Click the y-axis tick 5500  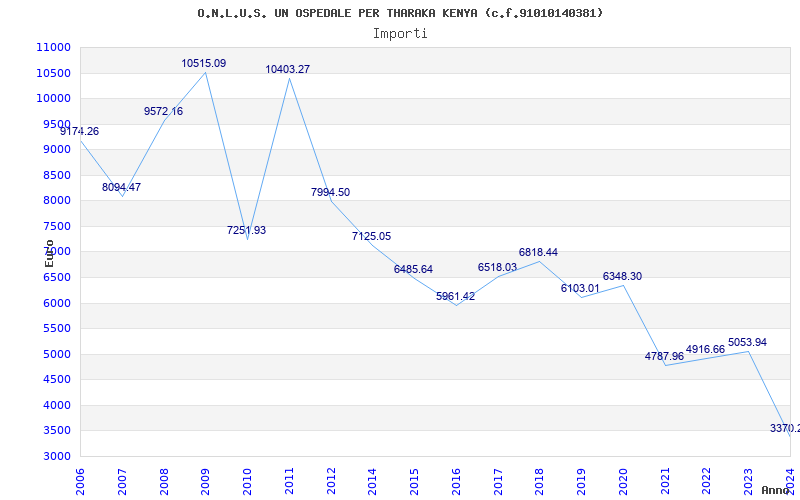point(57,329)
